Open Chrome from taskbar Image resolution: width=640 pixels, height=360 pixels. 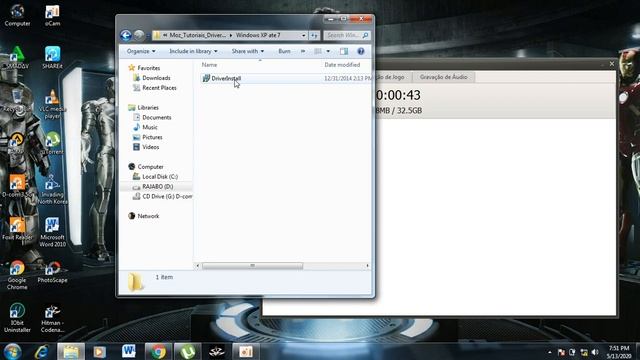158,351
